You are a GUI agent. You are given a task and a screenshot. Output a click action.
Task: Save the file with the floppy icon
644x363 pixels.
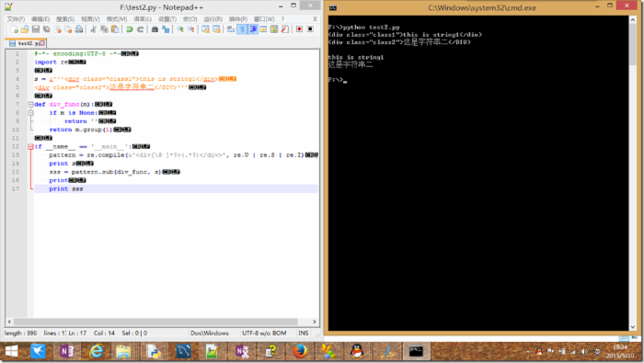(x=36, y=29)
